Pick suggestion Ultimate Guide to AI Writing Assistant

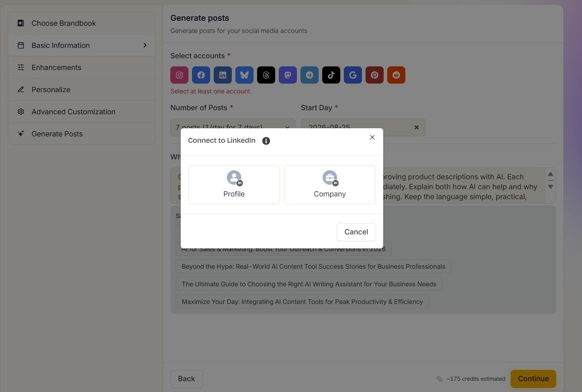pyautogui.click(x=309, y=284)
